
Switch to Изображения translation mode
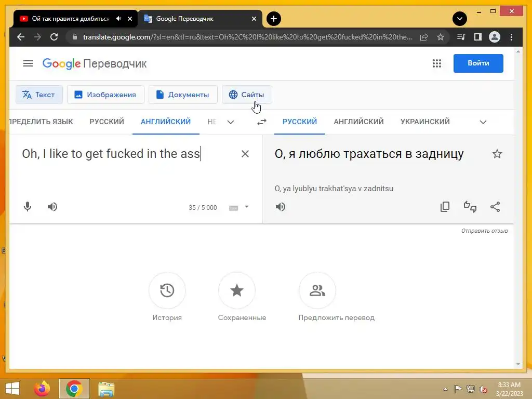(x=105, y=95)
